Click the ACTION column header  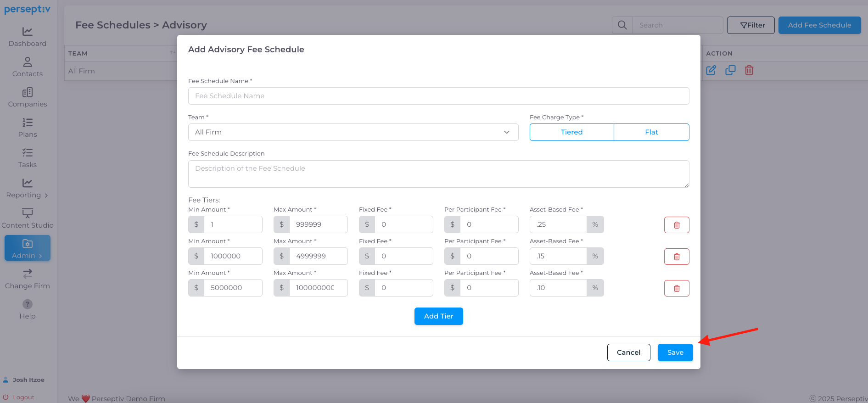click(719, 54)
